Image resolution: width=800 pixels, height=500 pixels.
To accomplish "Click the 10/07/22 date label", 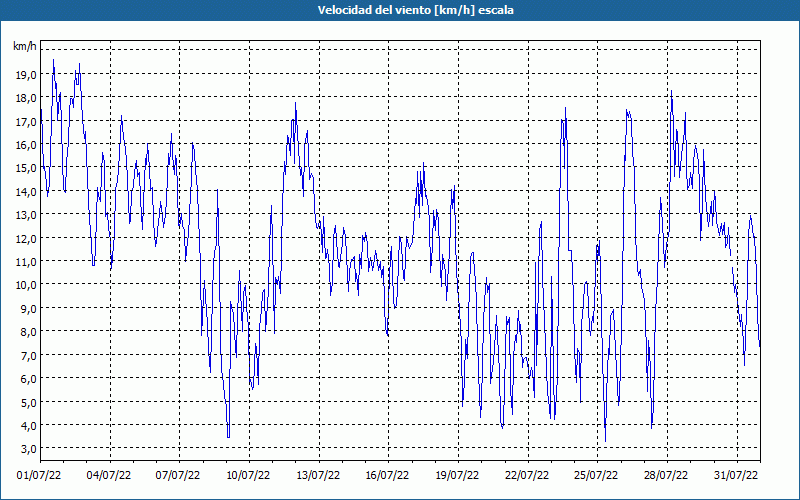I will [x=248, y=476].
